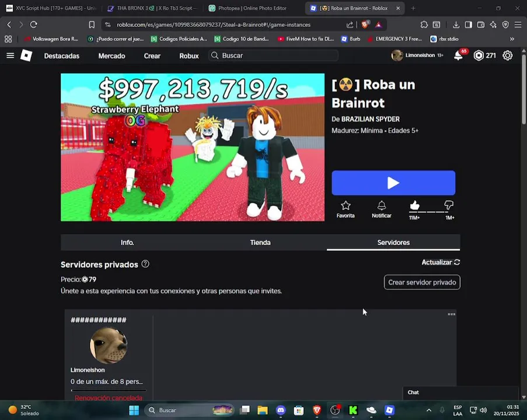Click the Brave Shields icon
This screenshot has width=527, height=420.
point(365,24)
